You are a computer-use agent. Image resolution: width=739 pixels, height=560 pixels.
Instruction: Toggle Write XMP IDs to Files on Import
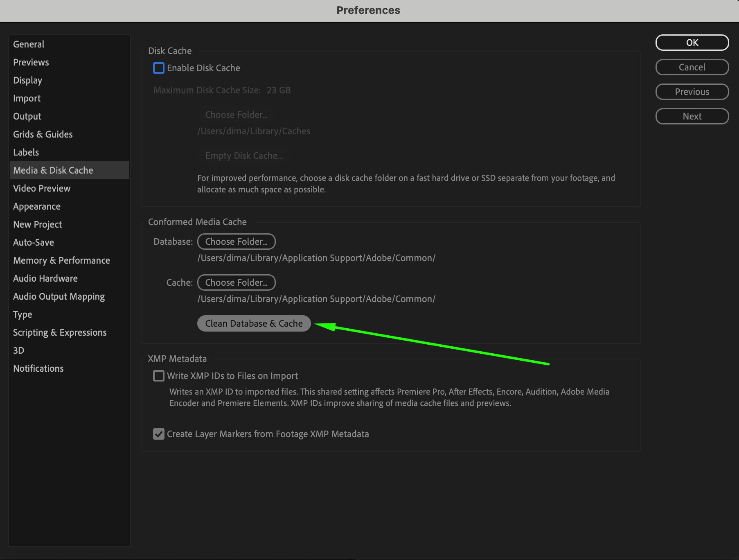[159, 376]
